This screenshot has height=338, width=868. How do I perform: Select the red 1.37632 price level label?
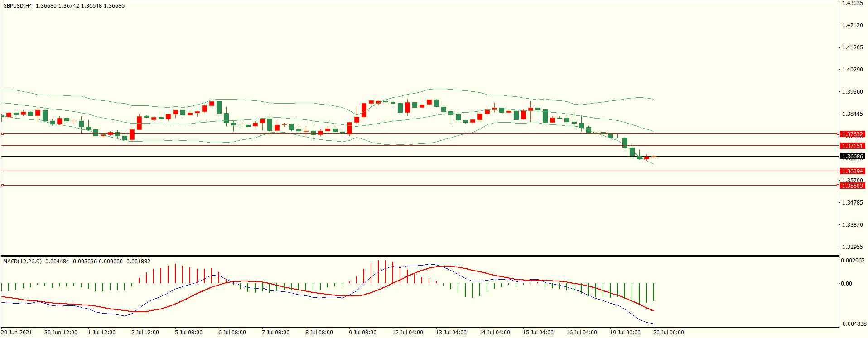click(x=852, y=134)
